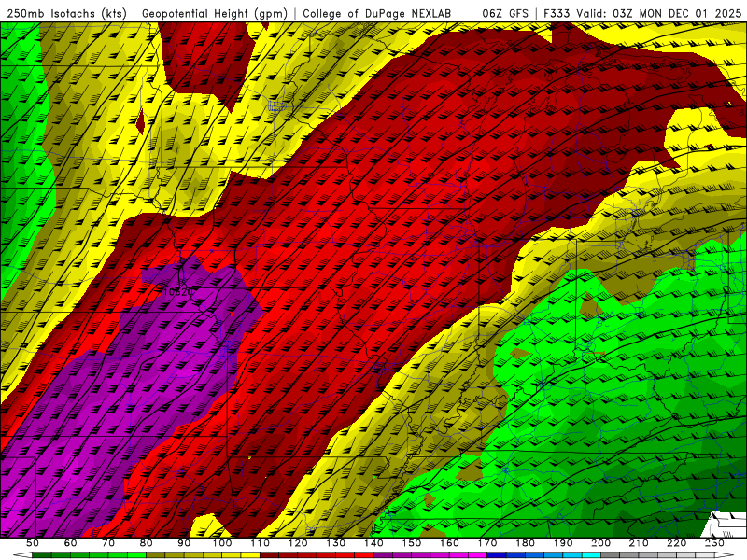Click the "250mb Isotachs (kts)" title text
The height and width of the screenshot is (560, 747).
pyautogui.click(x=66, y=13)
